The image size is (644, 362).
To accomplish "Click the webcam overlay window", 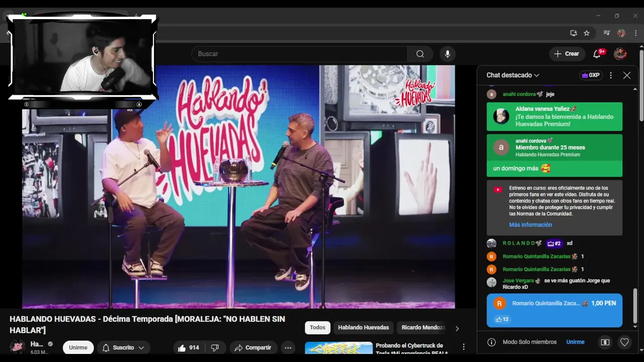I will click(x=83, y=57).
